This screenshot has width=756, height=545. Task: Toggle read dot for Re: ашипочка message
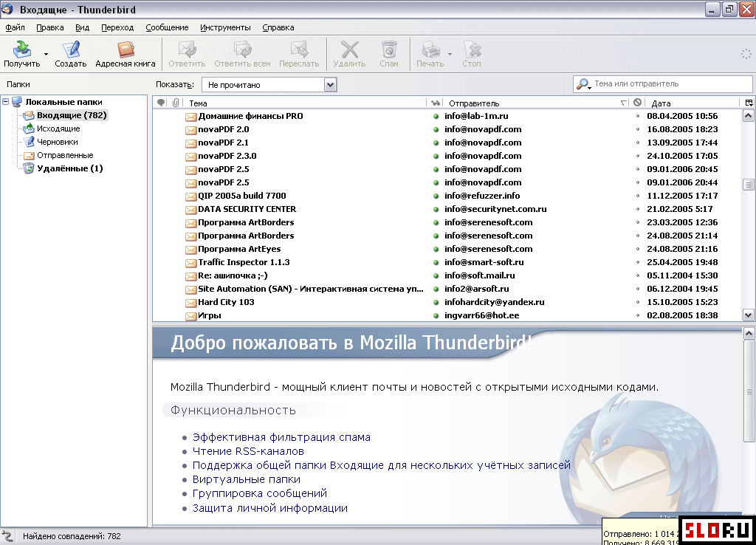tap(436, 276)
